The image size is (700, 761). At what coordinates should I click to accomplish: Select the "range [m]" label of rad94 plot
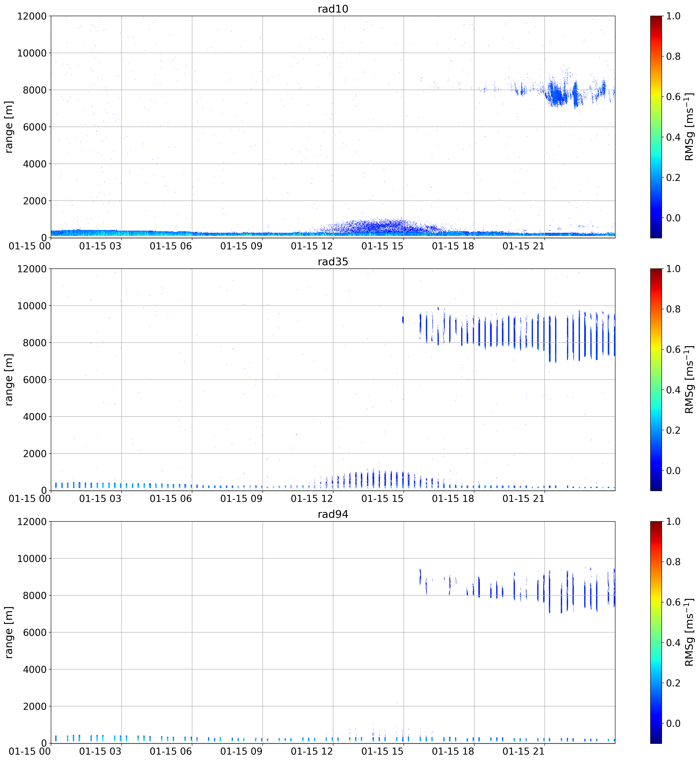click(9, 632)
